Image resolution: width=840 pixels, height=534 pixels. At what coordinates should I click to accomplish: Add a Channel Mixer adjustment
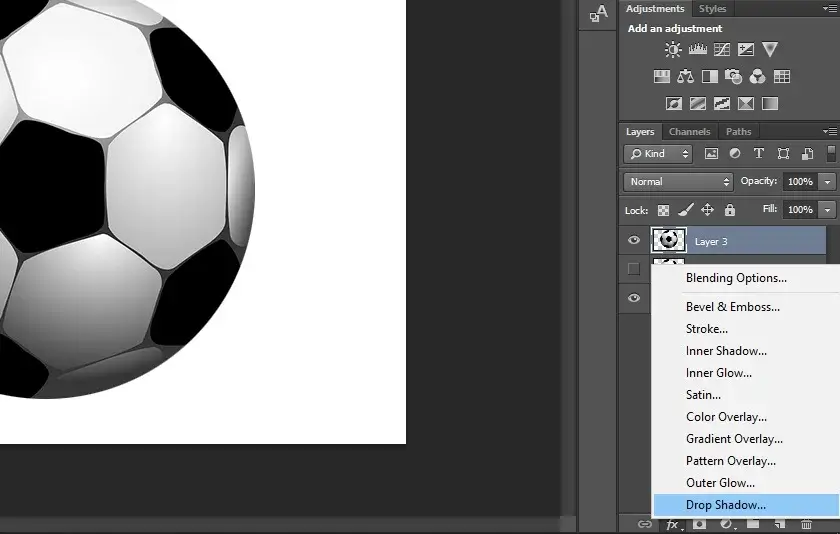point(758,77)
